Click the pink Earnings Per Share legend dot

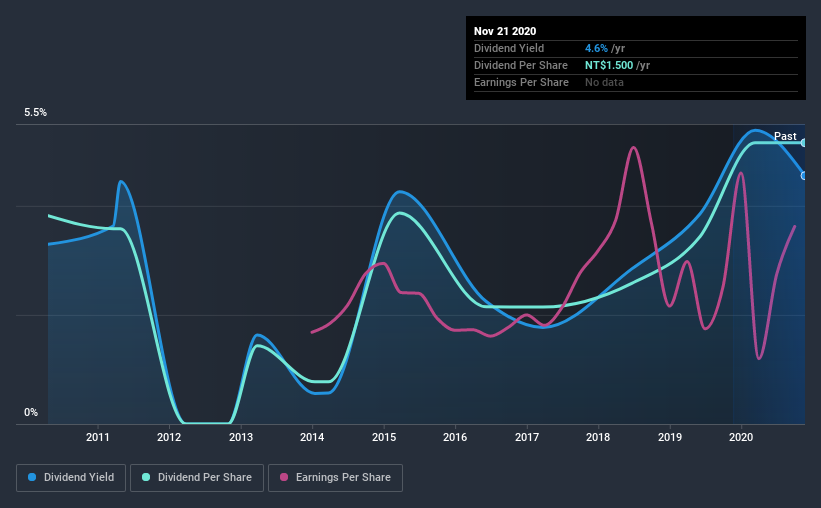[284, 477]
